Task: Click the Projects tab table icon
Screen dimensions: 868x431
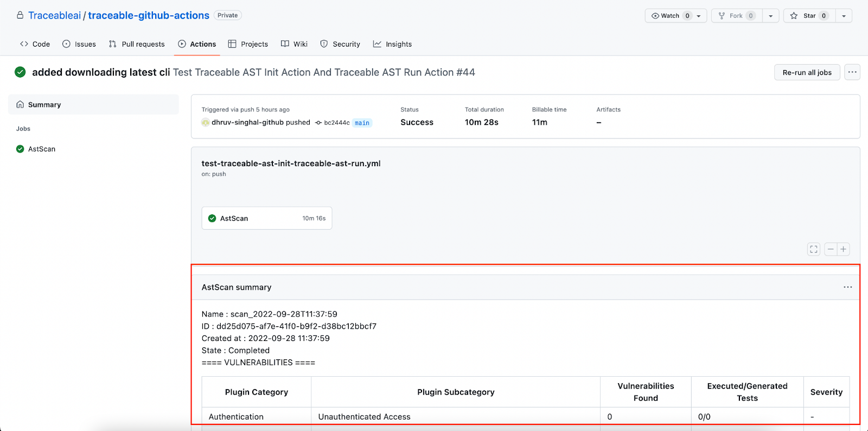Action: point(232,44)
